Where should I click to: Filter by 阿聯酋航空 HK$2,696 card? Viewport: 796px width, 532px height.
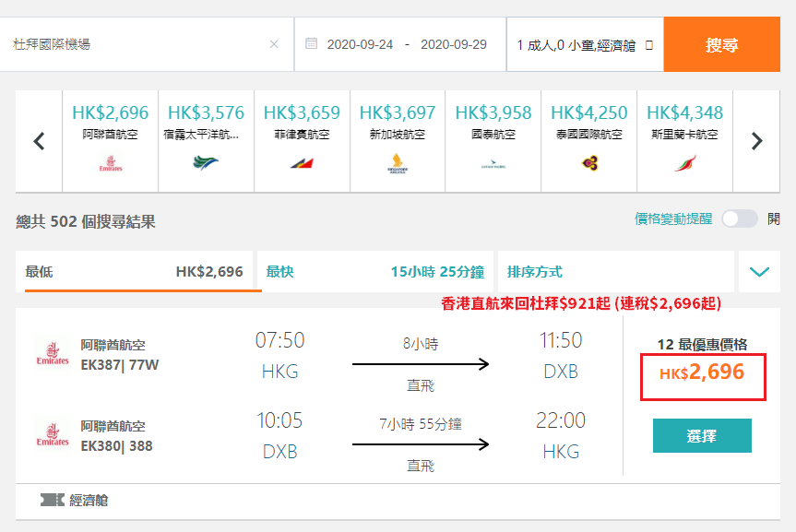[x=110, y=141]
